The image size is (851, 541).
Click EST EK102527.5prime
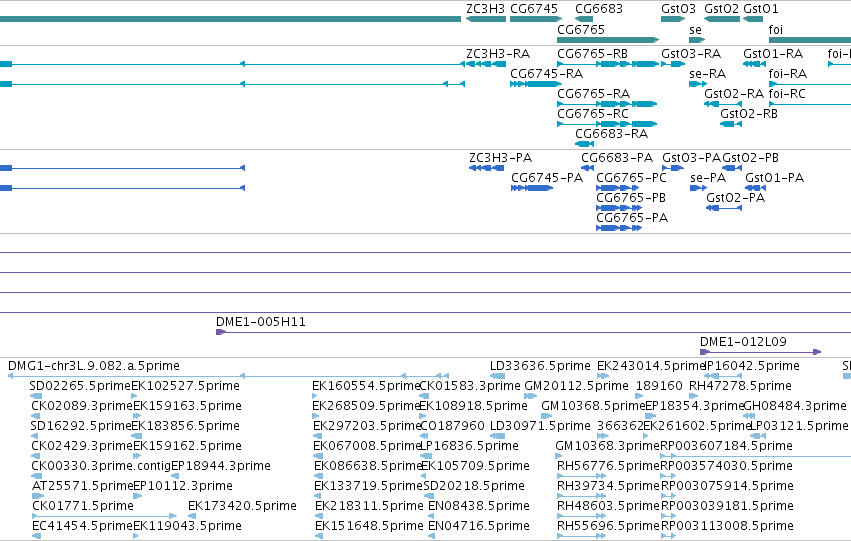135,396
